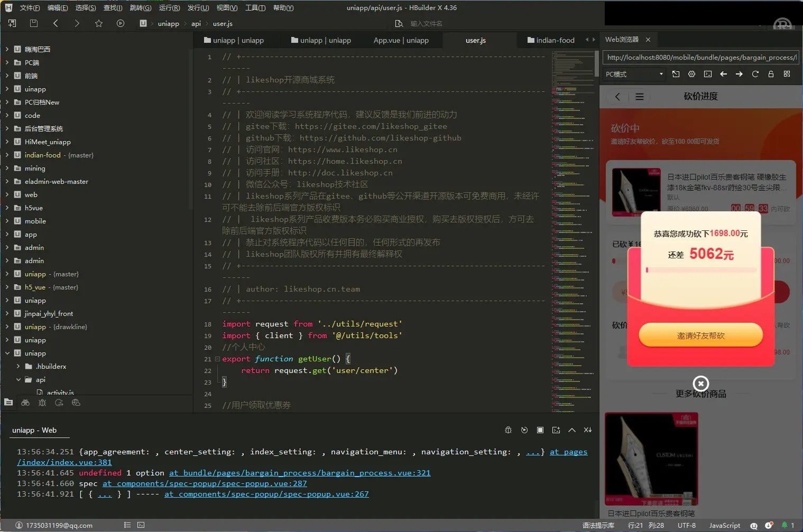
Task: Click the save file icon in toolbar
Action: [34, 23]
